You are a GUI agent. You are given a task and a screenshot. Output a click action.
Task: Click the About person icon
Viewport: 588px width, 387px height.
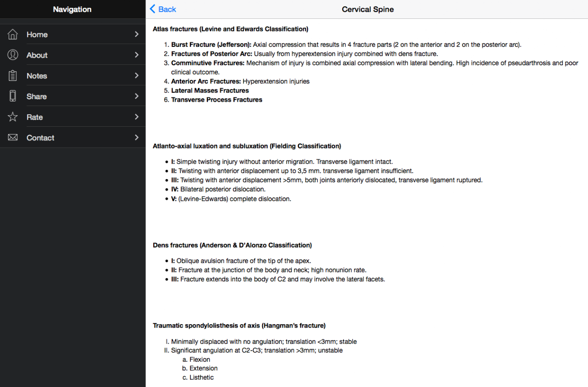coord(13,55)
